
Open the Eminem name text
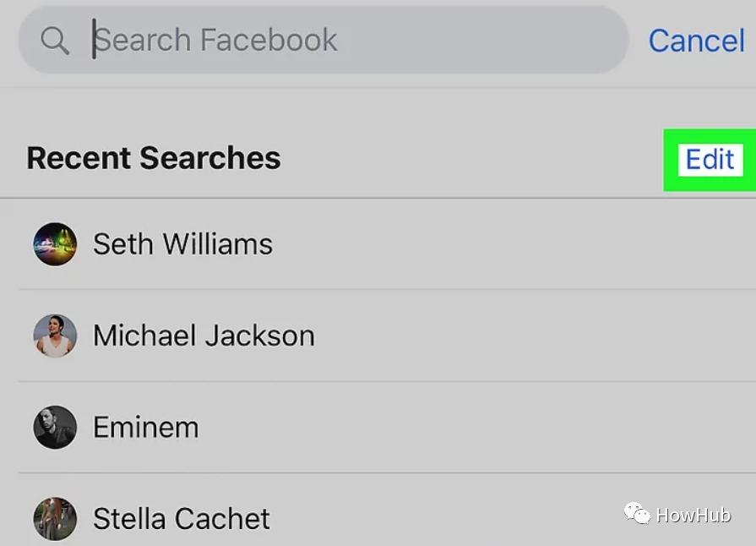click(x=145, y=427)
